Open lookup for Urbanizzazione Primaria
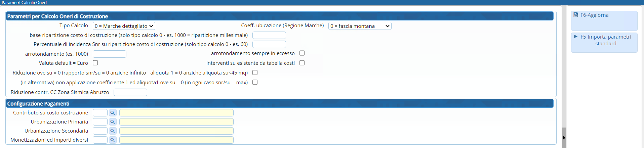644x148 pixels. (x=113, y=122)
